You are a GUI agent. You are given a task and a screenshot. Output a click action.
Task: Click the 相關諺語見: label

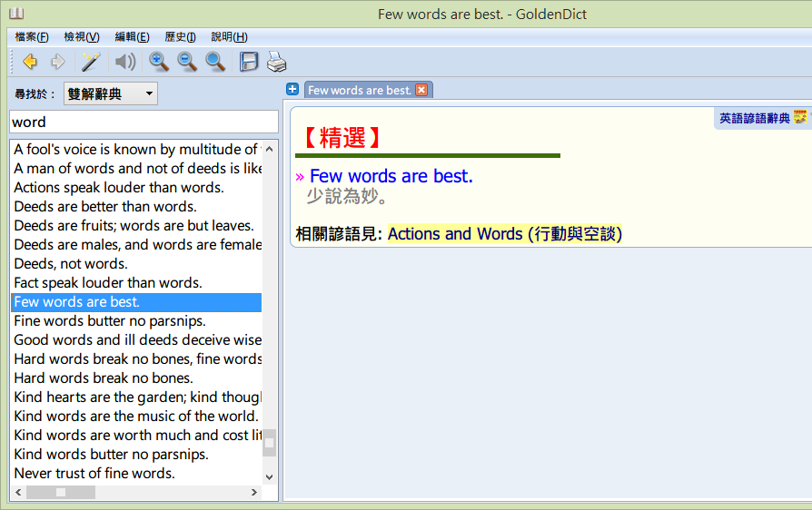339,234
